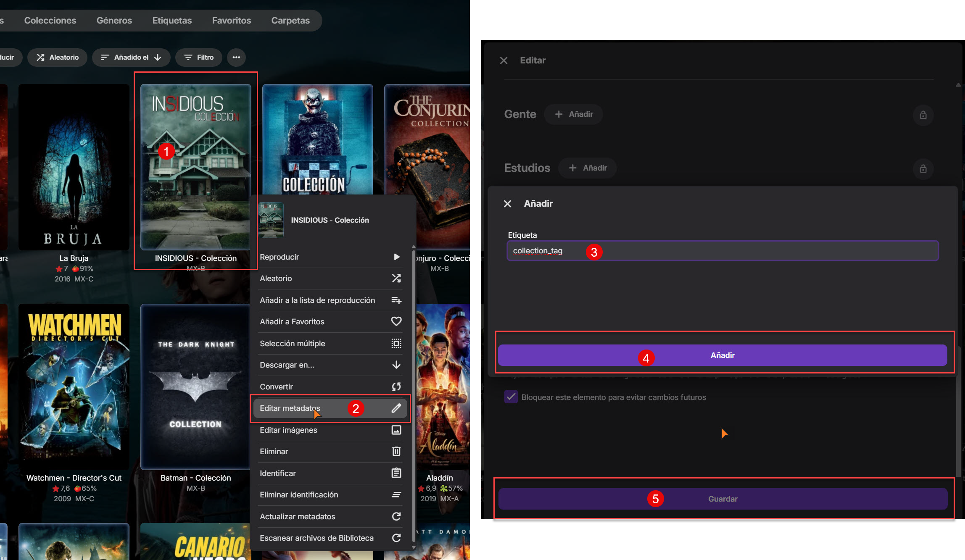Screen dimensions: 965x560
Task: Switch to the Géneros tab
Action: click(x=114, y=20)
